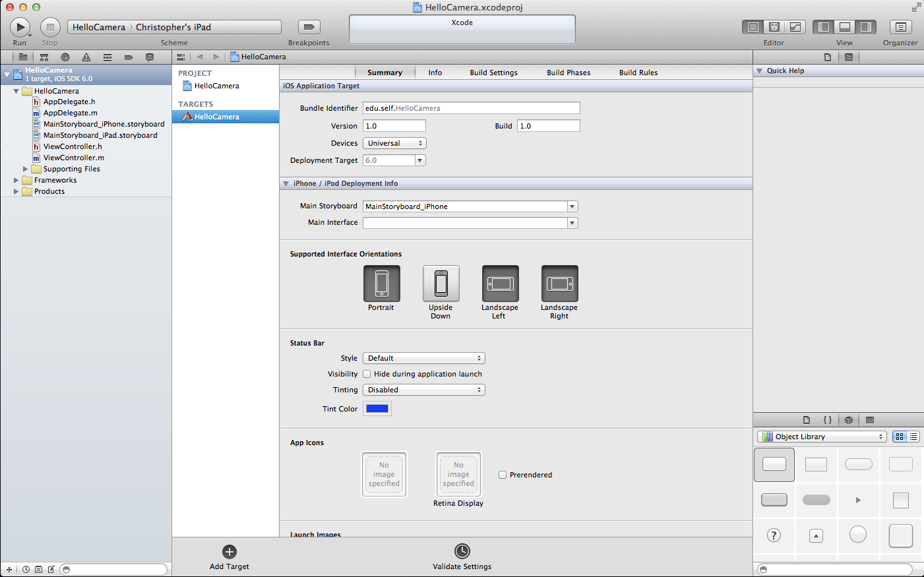Collapse the Quick Help section
This screenshot has height=577, width=924.
(760, 71)
